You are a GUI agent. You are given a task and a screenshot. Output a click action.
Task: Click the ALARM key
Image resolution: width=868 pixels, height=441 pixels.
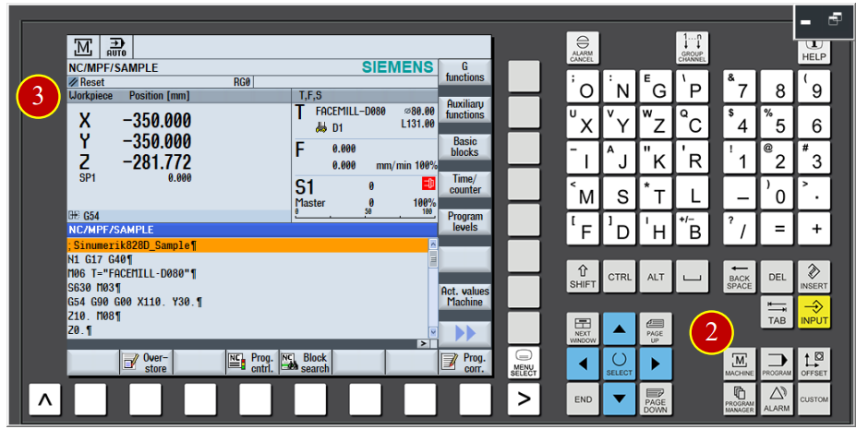coord(777,399)
